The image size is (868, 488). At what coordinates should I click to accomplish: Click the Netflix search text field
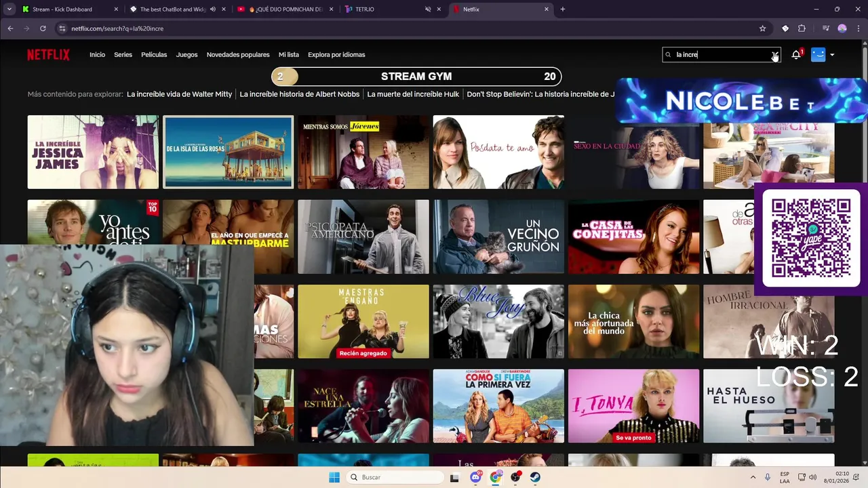tap(721, 55)
